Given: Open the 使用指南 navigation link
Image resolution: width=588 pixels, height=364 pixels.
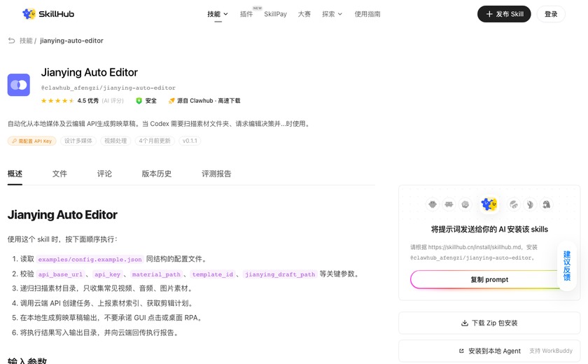Looking at the screenshot, I should coord(367,14).
